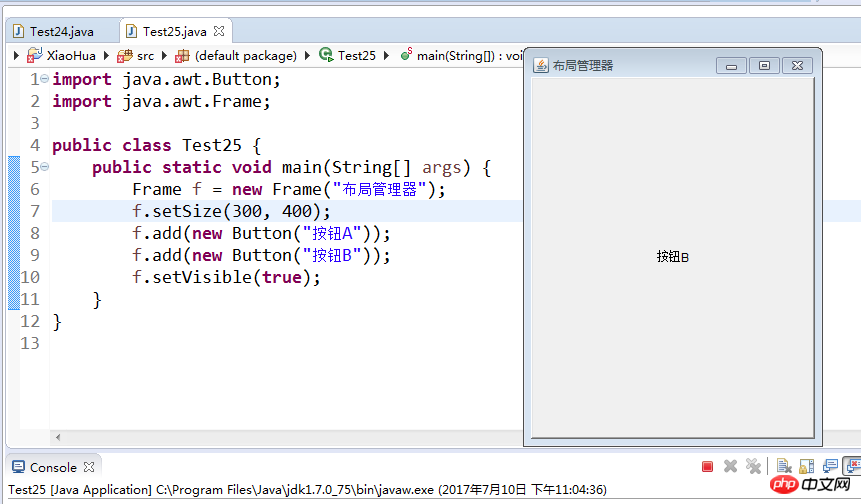
Task: Select the Console view tab
Action: coord(53,467)
